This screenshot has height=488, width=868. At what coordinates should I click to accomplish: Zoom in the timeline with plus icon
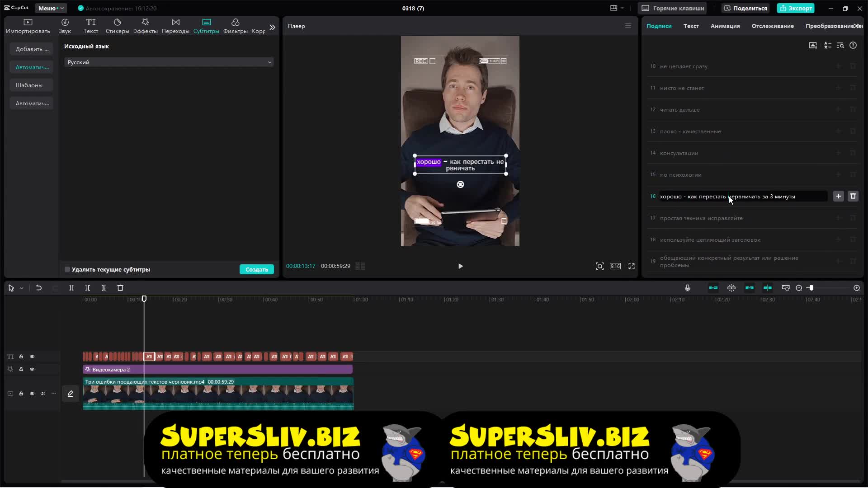click(x=857, y=288)
